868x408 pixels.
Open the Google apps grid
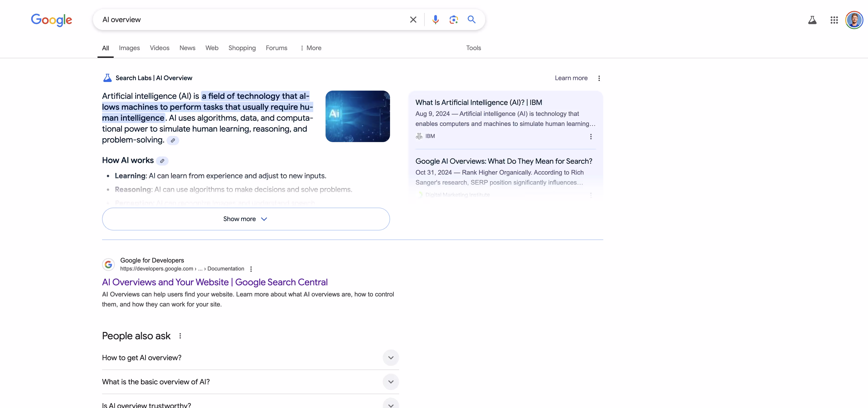834,20
